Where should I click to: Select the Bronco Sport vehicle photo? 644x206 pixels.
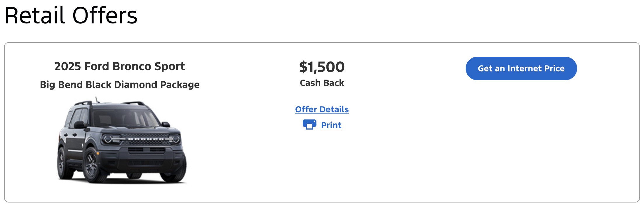[x=122, y=141]
